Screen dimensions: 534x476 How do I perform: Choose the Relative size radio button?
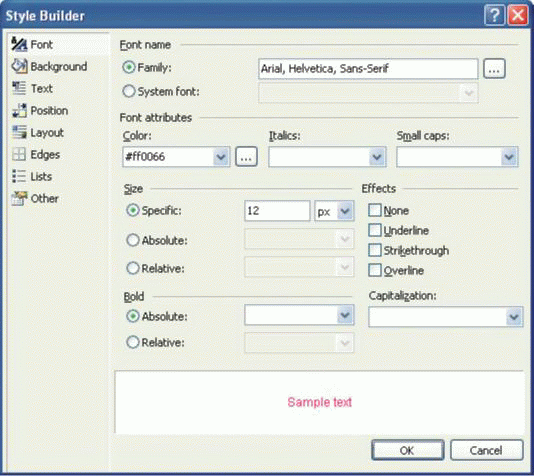tap(133, 268)
